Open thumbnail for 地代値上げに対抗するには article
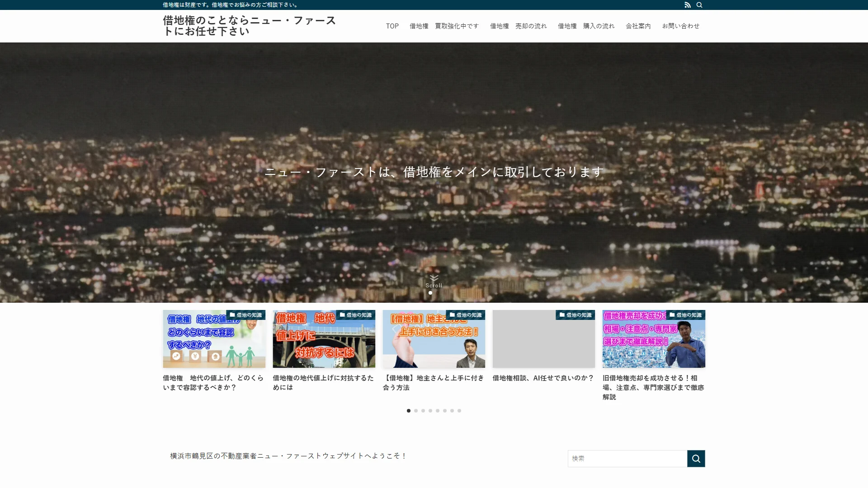Image resolution: width=868 pixels, height=488 pixels. coord(324,339)
